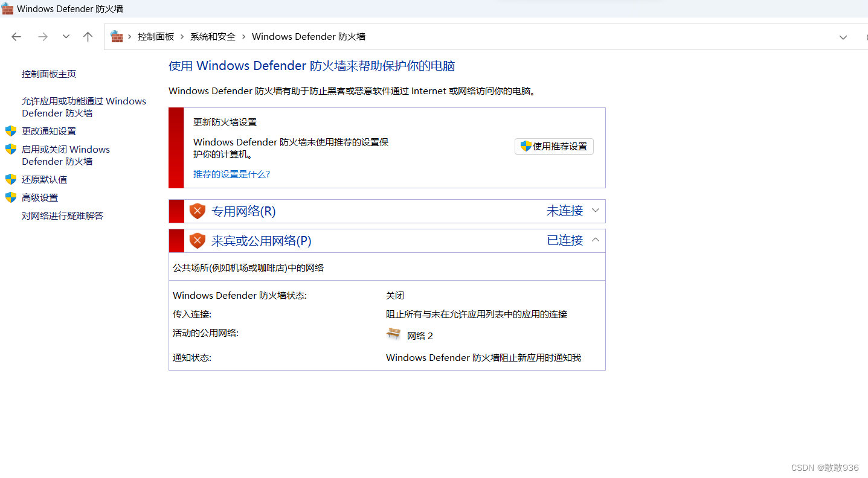Expand 专用网络 using its down chevron
The height and width of the screenshot is (478, 868).
tap(596, 211)
